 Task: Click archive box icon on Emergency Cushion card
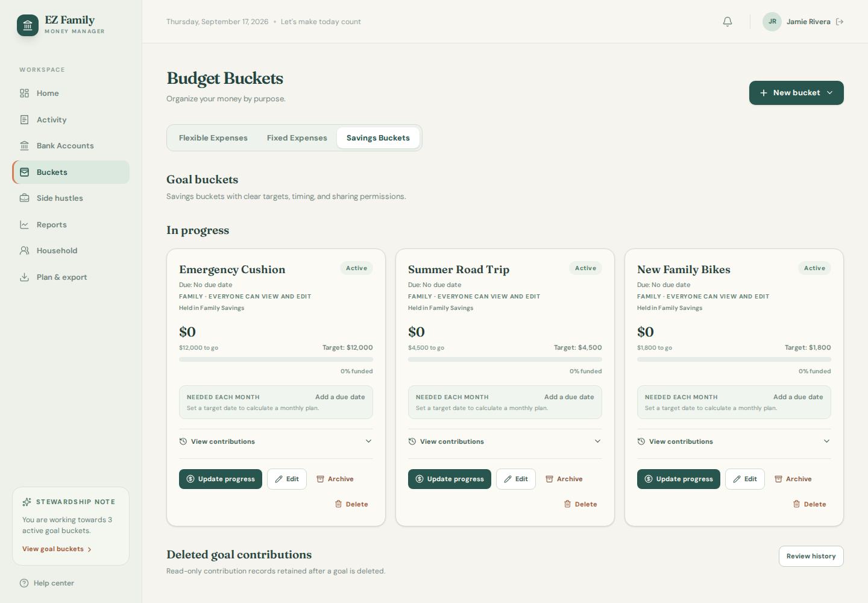pyautogui.click(x=320, y=479)
